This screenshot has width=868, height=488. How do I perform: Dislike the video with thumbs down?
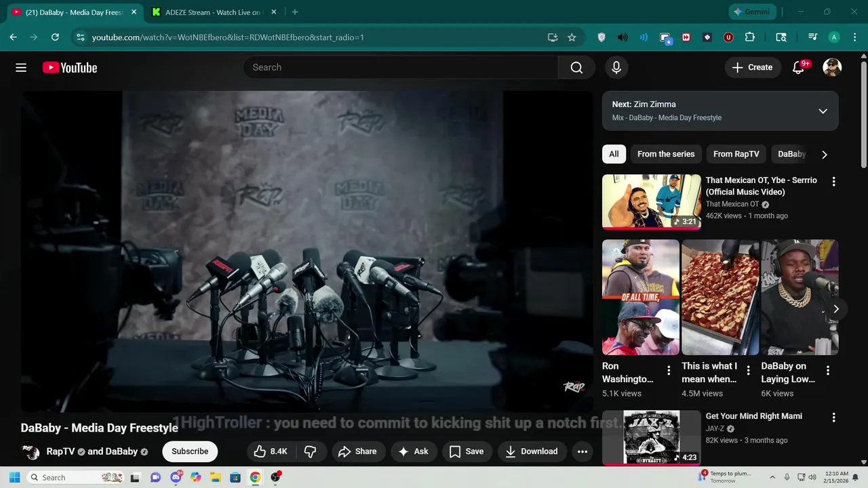(311, 451)
